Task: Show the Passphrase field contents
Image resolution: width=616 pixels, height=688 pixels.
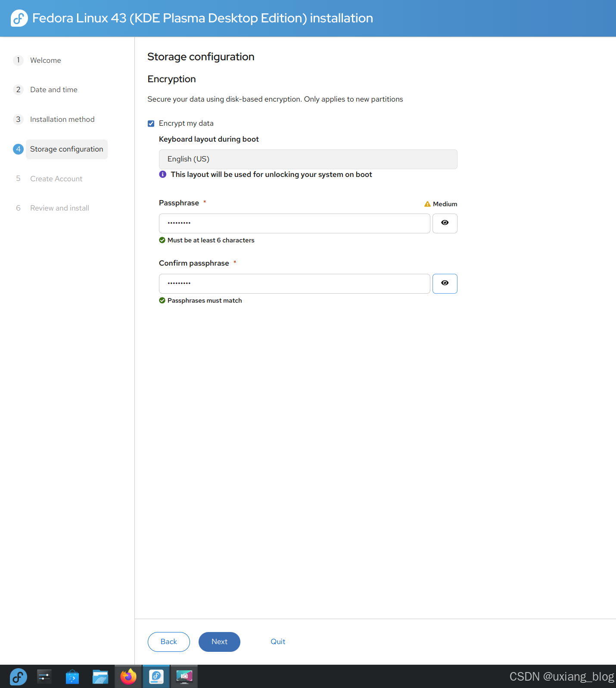Action: (x=445, y=223)
